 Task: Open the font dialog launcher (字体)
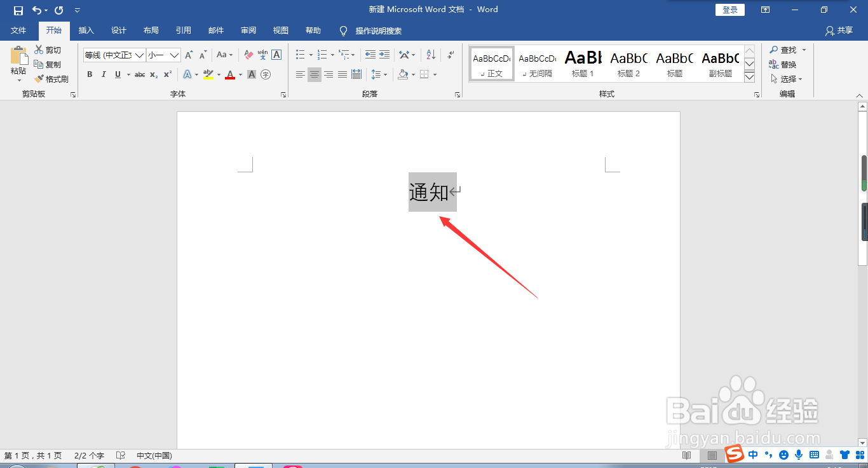coord(283,94)
